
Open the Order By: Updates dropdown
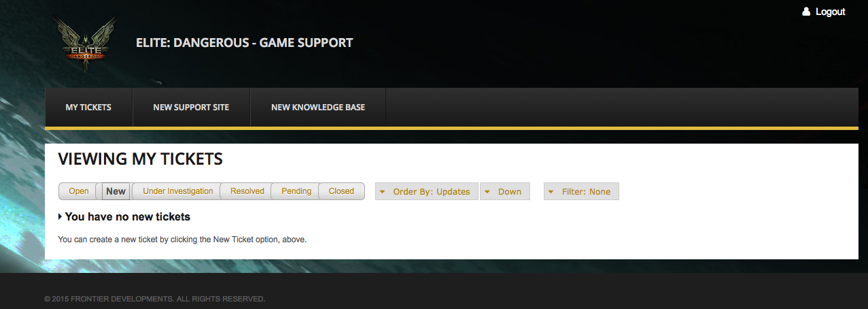tap(427, 191)
